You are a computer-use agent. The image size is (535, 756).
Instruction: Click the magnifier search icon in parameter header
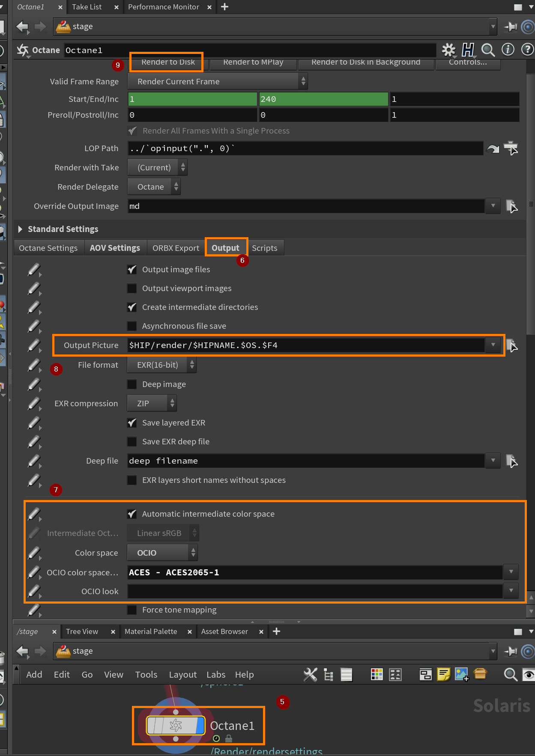[x=488, y=50]
